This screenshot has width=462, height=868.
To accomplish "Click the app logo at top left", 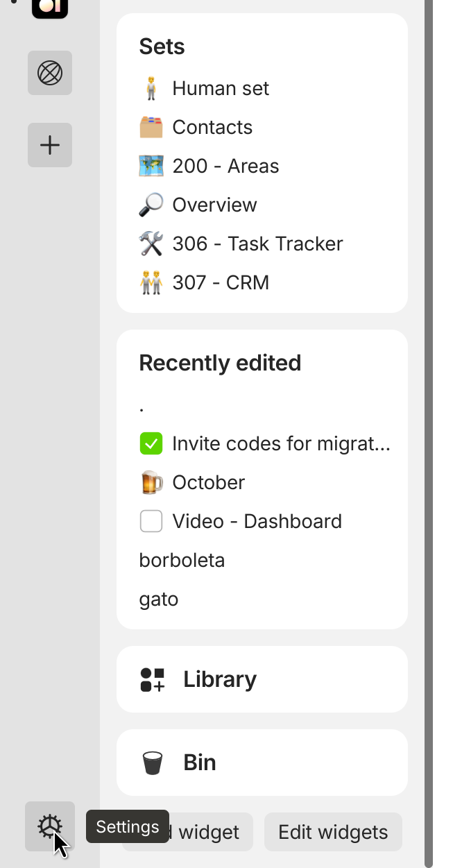I will pos(50,7).
